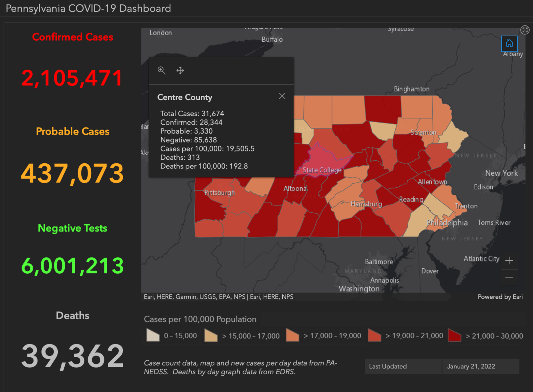Click the Deaths total figure 39,362

72,356
